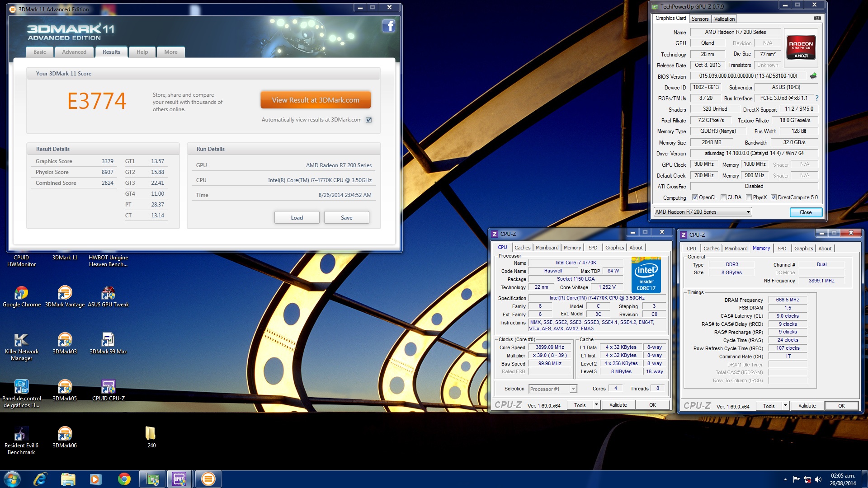Switch to Advanced tab in 3DMark 11

(74, 52)
